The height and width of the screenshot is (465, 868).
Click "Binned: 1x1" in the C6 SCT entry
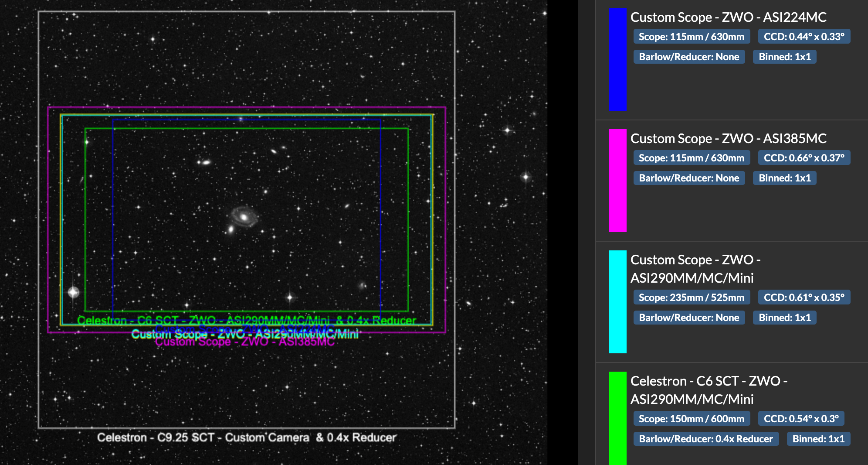point(818,439)
